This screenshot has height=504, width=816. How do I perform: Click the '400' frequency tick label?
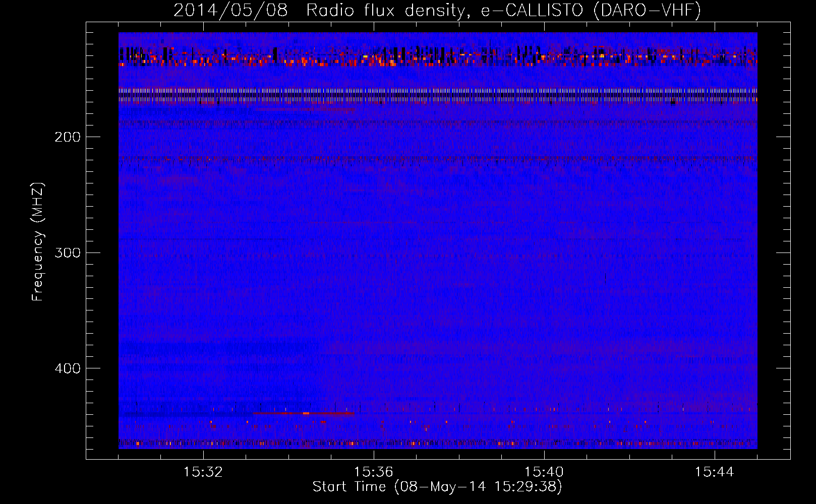coord(68,368)
